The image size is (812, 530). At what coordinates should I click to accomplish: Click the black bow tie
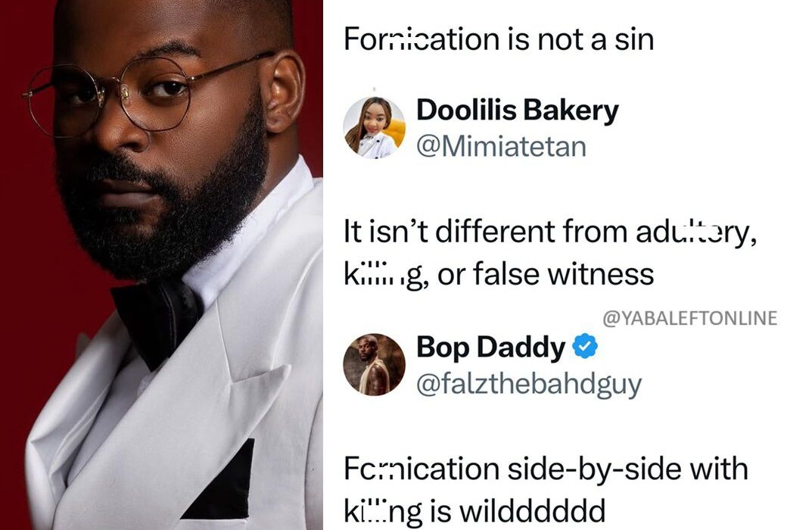tap(157, 320)
